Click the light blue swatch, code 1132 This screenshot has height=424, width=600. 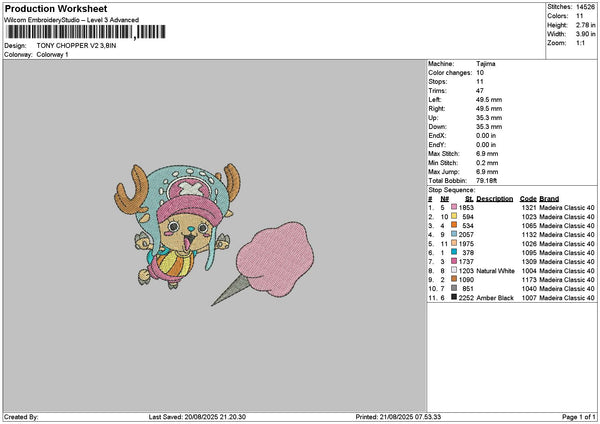pos(454,234)
